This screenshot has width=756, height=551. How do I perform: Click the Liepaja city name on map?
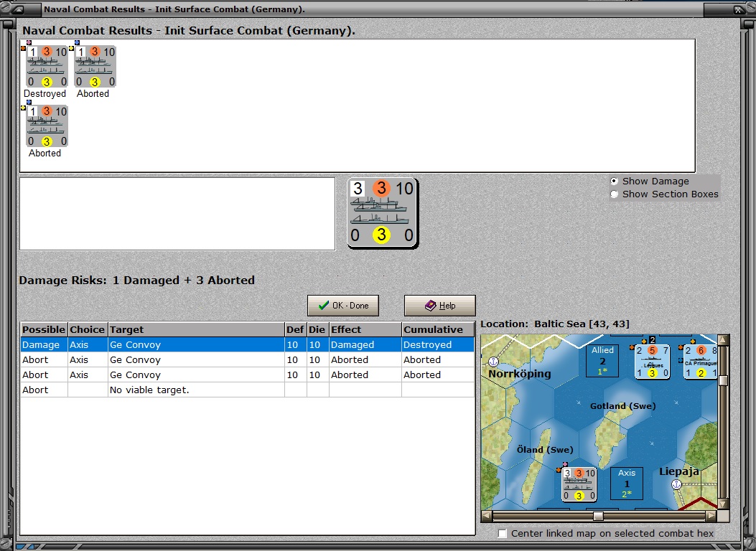[x=679, y=471]
